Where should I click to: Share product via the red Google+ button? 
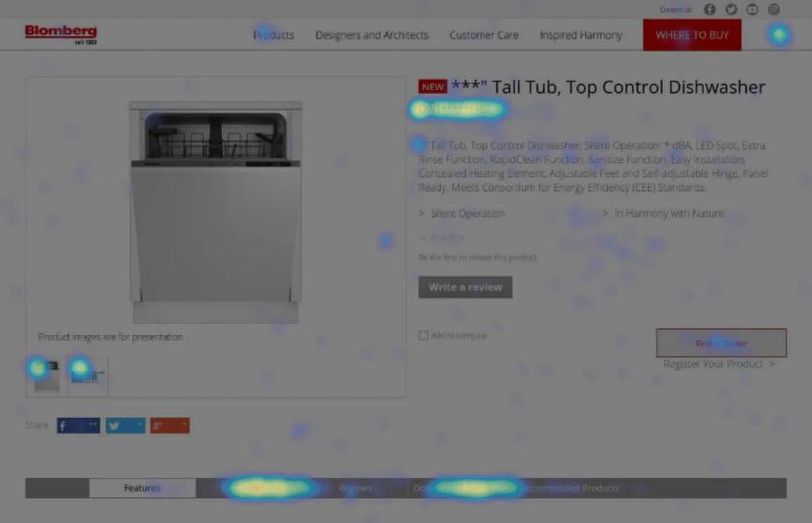[170, 425]
